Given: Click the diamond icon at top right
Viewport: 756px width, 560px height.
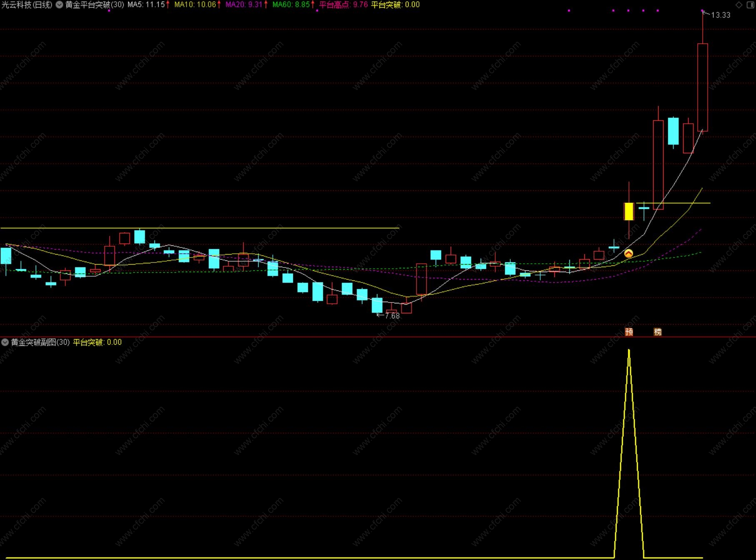Looking at the screenshot, I should 739,5.
